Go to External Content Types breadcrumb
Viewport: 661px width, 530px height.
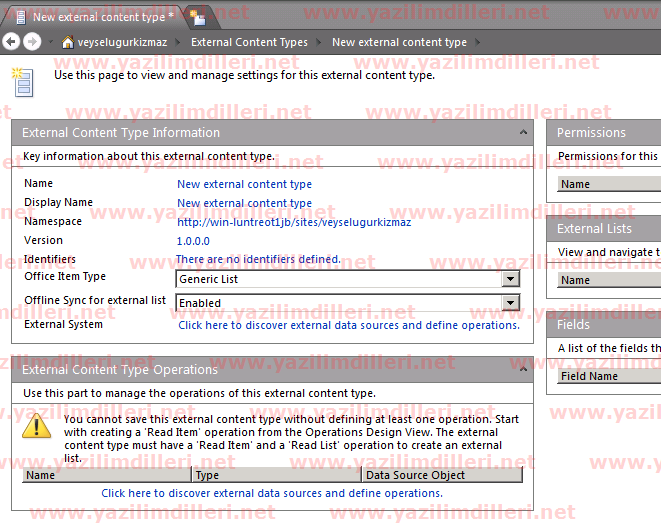tap(249, 43)
